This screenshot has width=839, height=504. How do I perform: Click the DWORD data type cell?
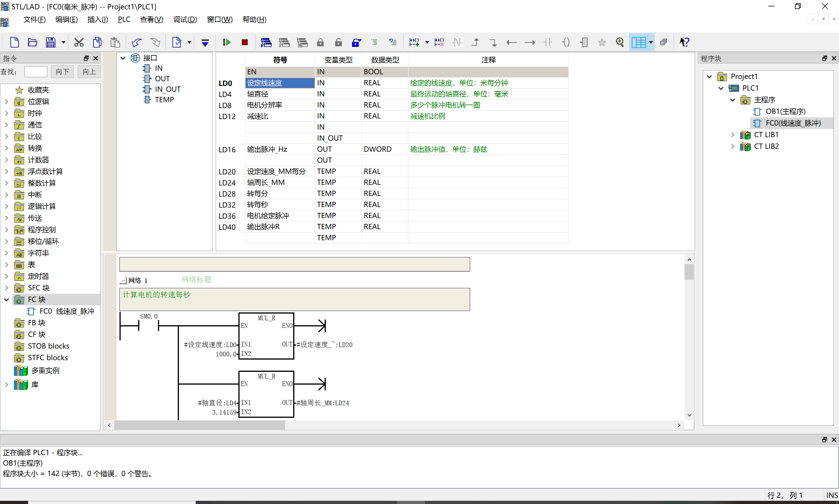coord(384,149)
